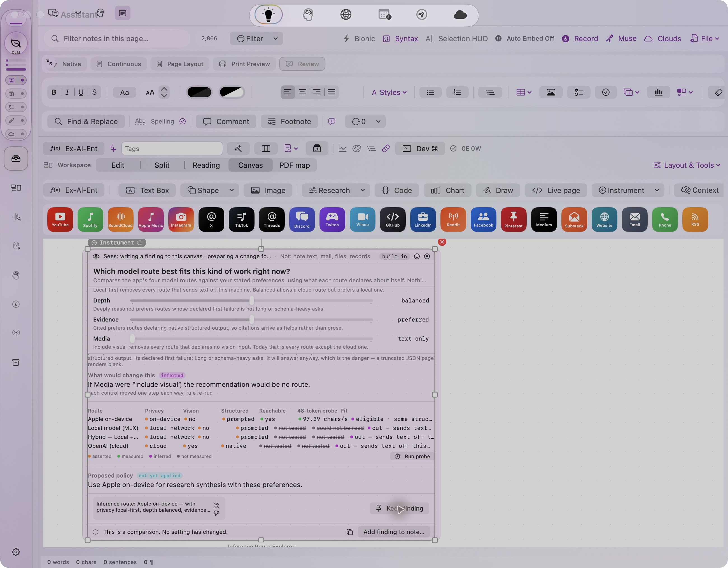Click the Text Box button
The image size is (728, 568).
coord(147,190)
